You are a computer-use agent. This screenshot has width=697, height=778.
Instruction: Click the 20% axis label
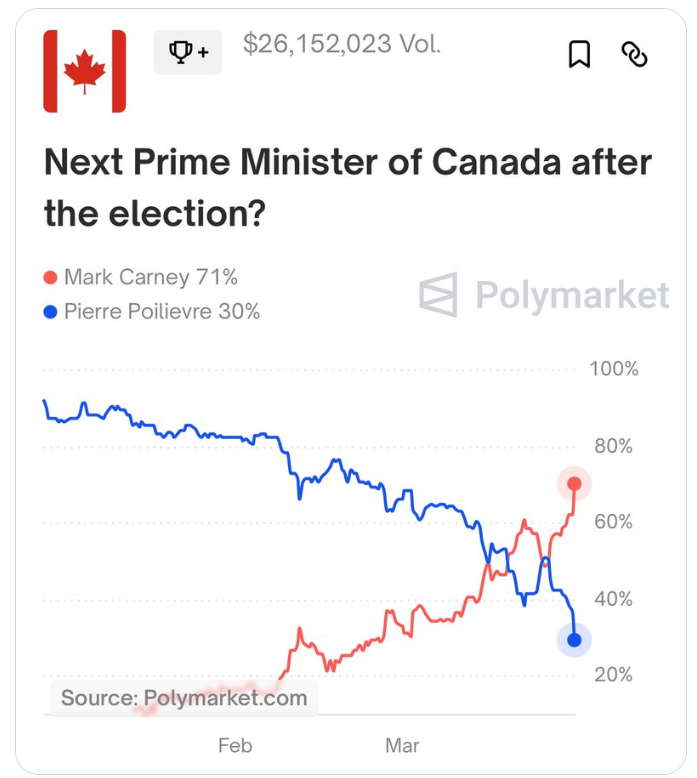click(x=612, y=675)
